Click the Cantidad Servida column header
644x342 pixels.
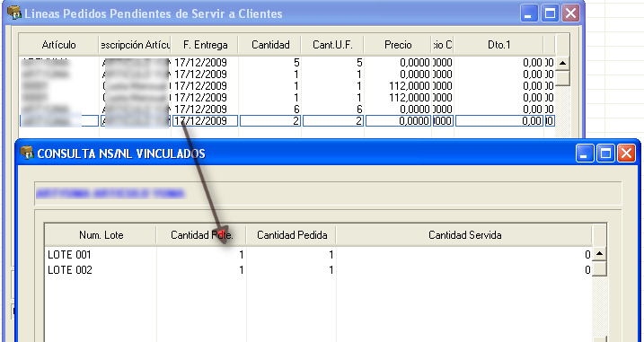point(464,235)
